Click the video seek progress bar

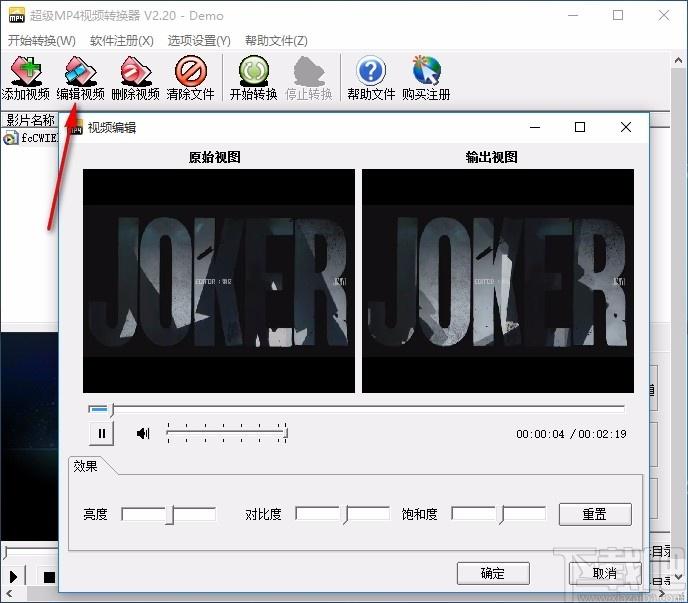pos(356,409)
